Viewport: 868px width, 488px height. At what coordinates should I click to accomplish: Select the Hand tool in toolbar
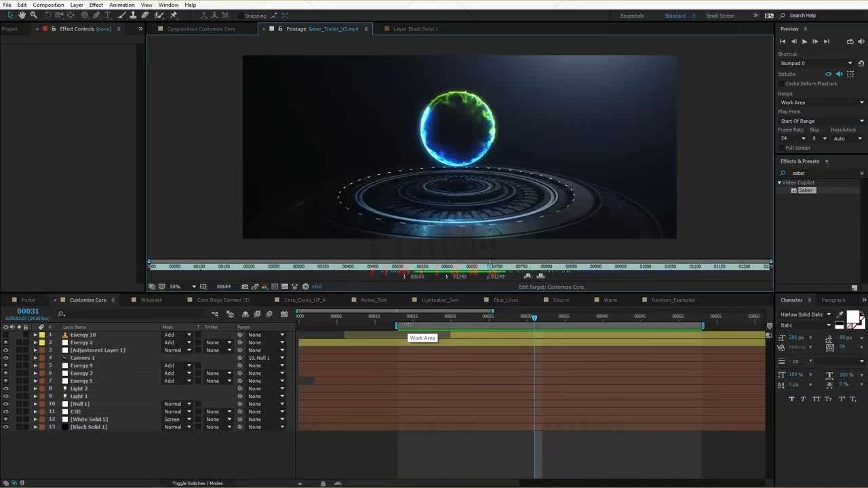pos(22,15)
